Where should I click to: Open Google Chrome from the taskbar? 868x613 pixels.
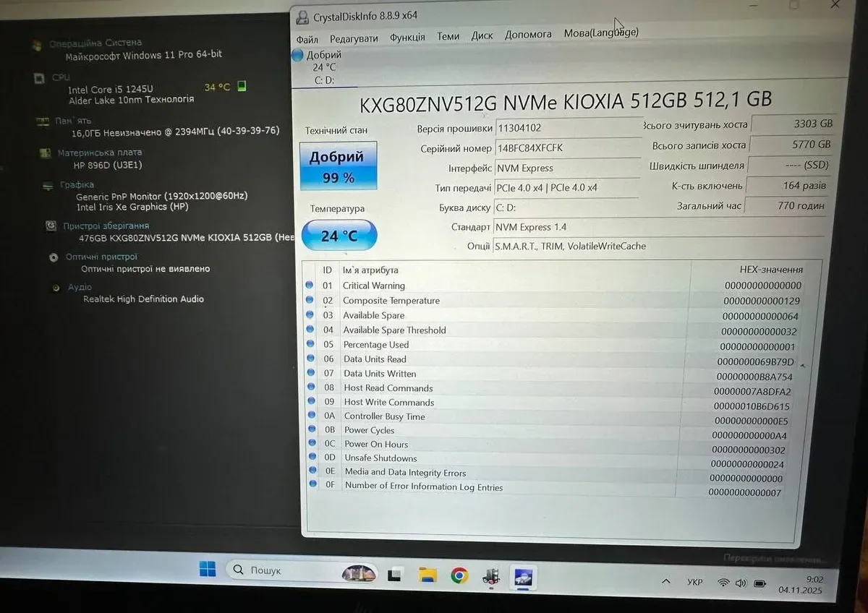pos(459,575)
